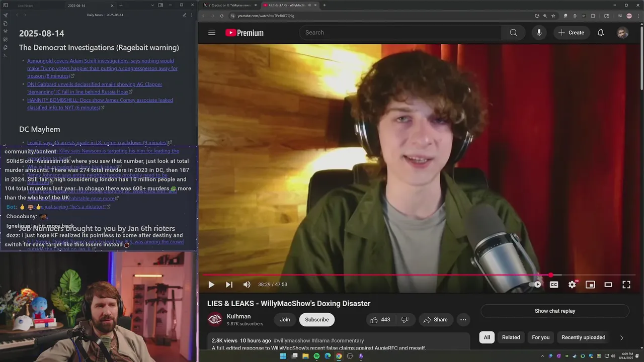Viewport: 644px width, 362px height.
Task: Open Chrome zoom magnifier in the address bar
Action: point(545,16)
